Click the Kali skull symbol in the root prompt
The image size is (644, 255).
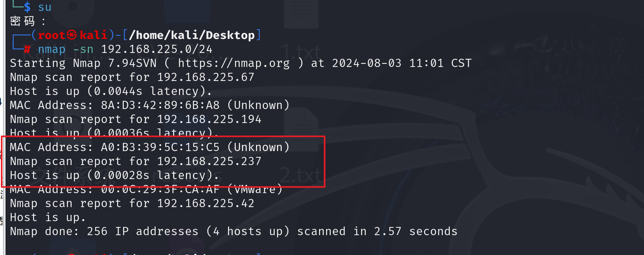point(72,35)
